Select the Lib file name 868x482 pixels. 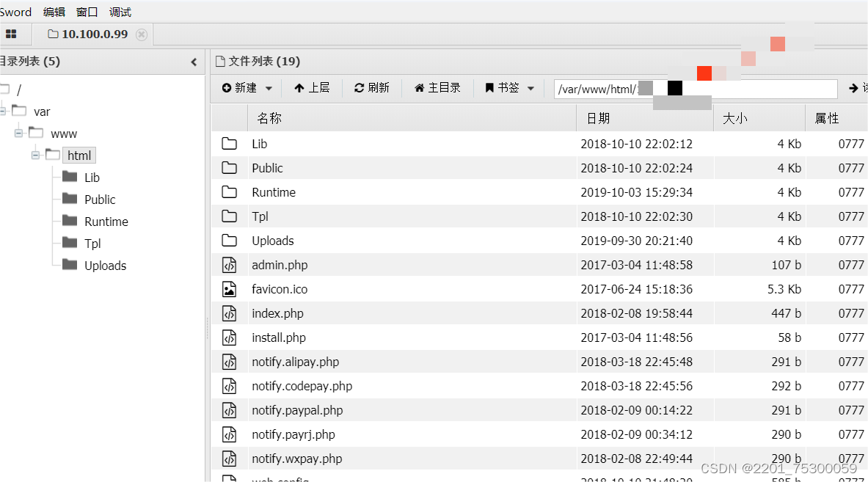260,144
